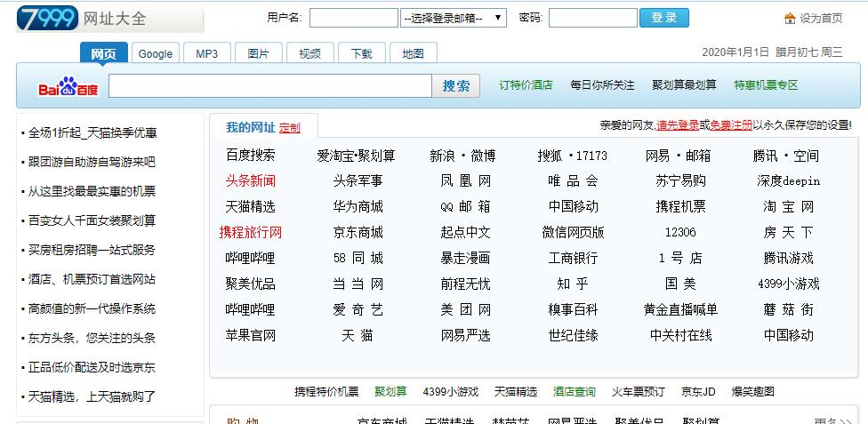Open 百变女人千面女装聚划算 sidebar link

[x=92, y=220]
